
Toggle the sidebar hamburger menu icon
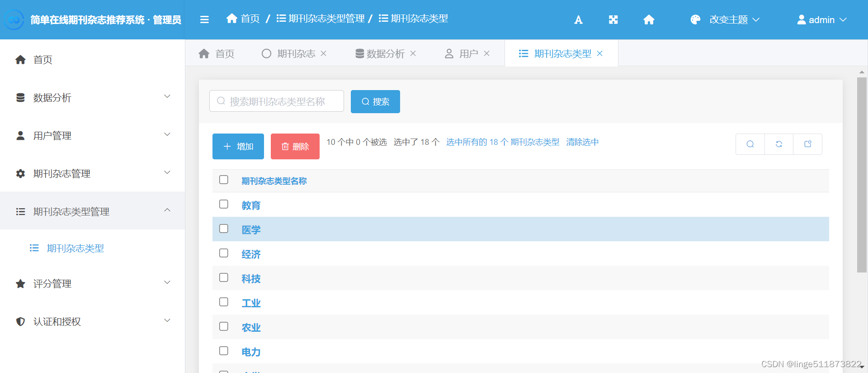click(204, 19)
